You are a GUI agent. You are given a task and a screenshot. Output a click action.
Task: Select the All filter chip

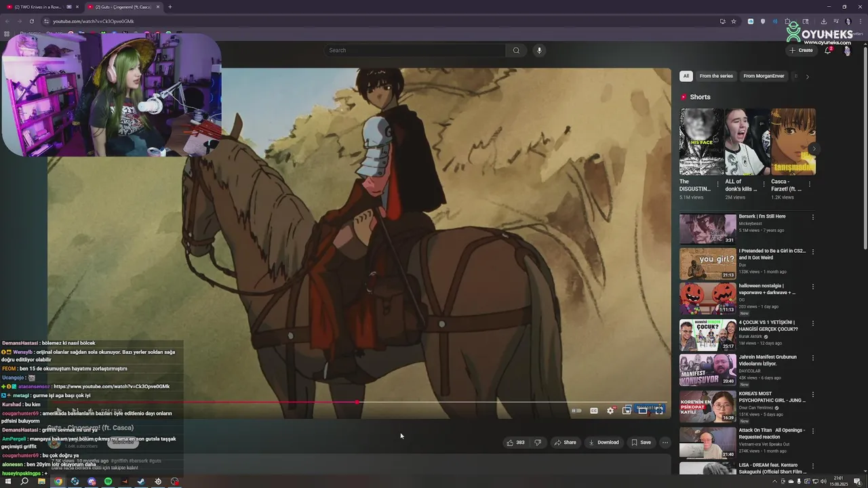686,76
